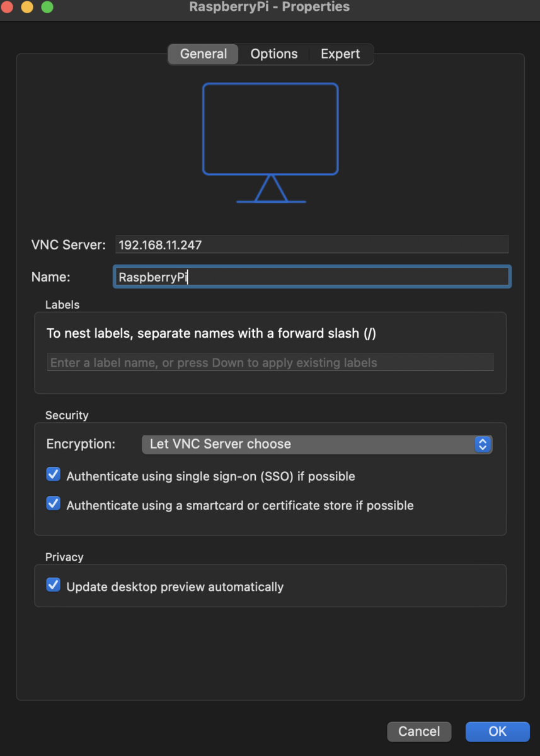Cancel the properties dialog
This screenshot has width=540, height=756.
(418, 731)
